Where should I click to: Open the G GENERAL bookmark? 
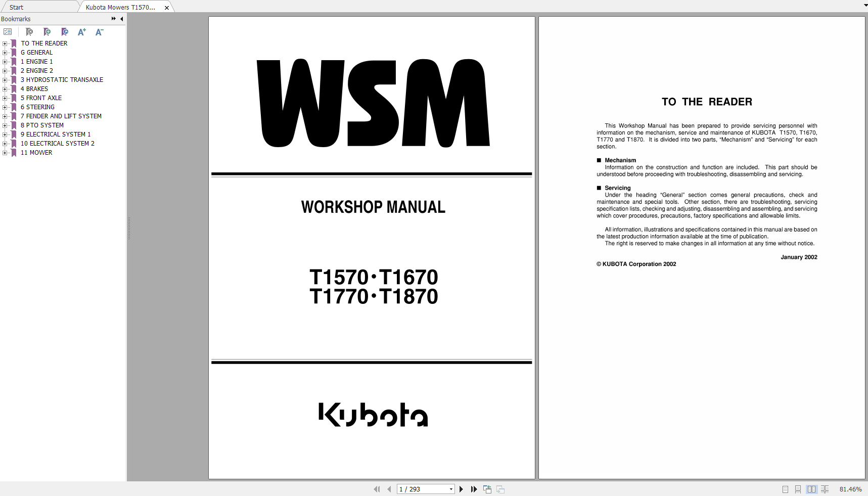(x=36, y=53)
